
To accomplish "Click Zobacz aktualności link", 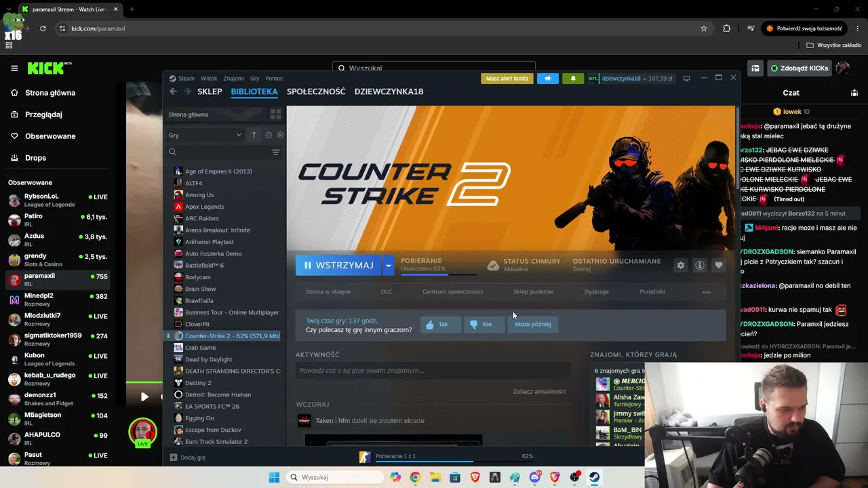I will click(x=539, y=392).
